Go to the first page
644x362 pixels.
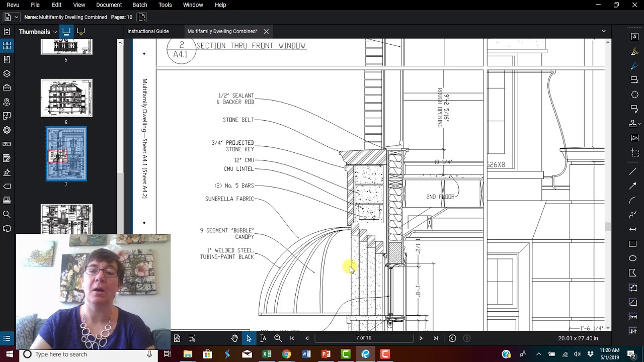coord(292,338)
